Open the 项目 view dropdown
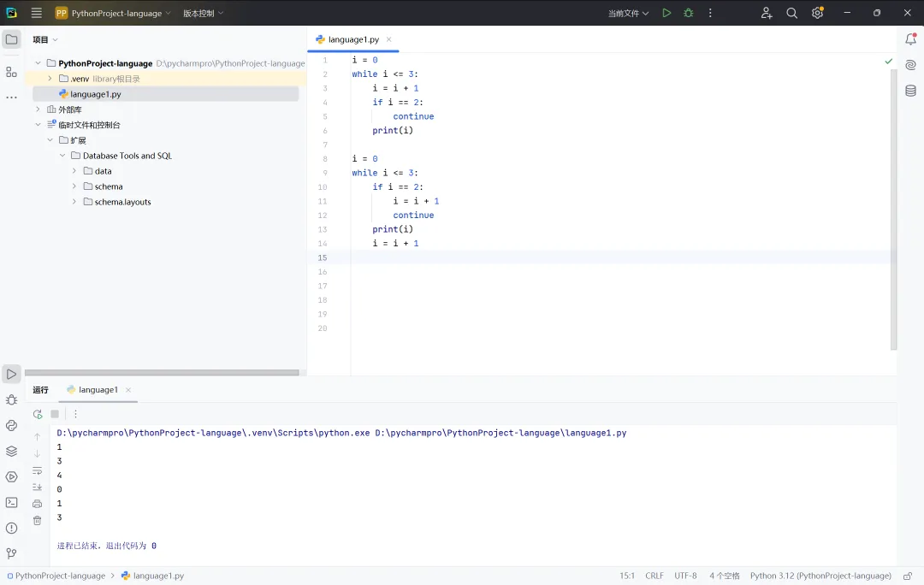The width and height of the screenshot is (924, 585). pos(45,39)
